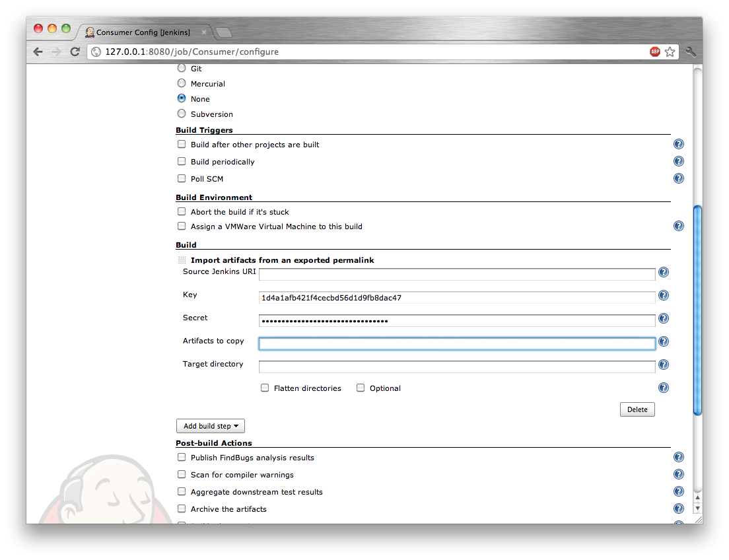Click the Source Jenkins URI input field
This screenshot has height=560, width=729.
pos(457,275)
